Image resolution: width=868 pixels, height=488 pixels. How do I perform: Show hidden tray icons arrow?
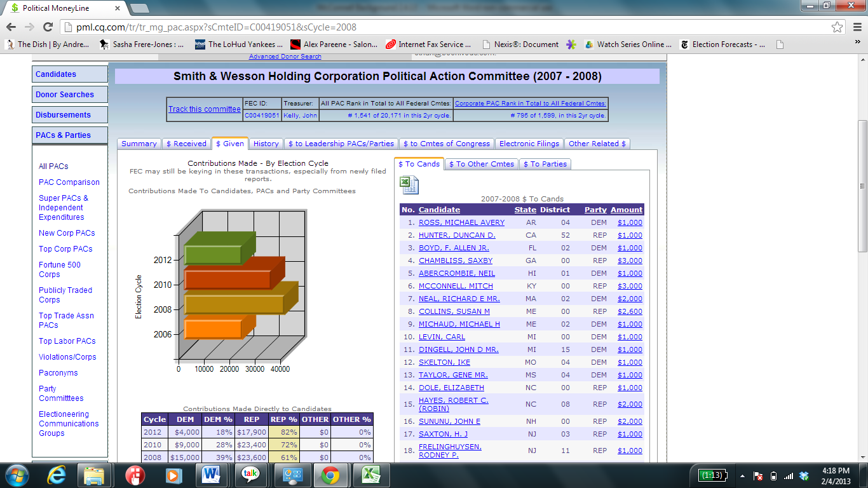[743, 475]
